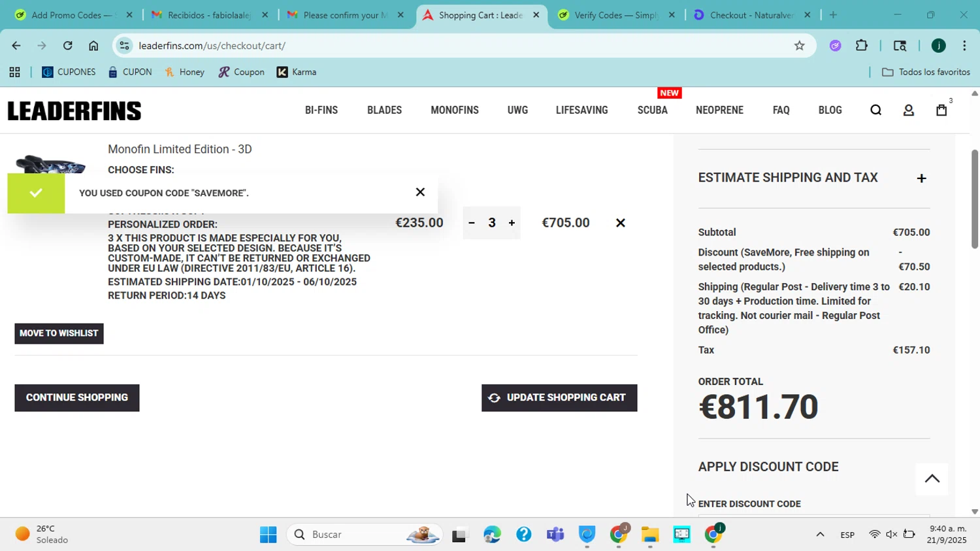Open the MONOFINS menu

pyautogui.click(x=455, y=110)
